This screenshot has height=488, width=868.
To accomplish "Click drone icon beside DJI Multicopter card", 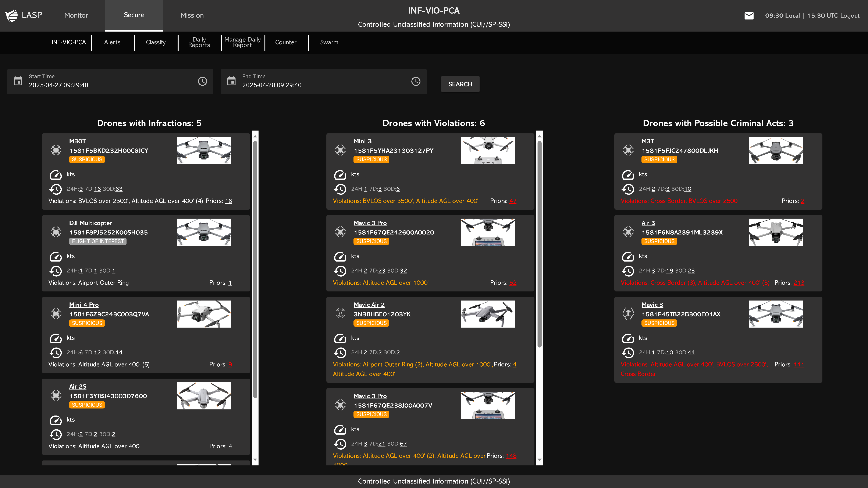I will 56,232.
